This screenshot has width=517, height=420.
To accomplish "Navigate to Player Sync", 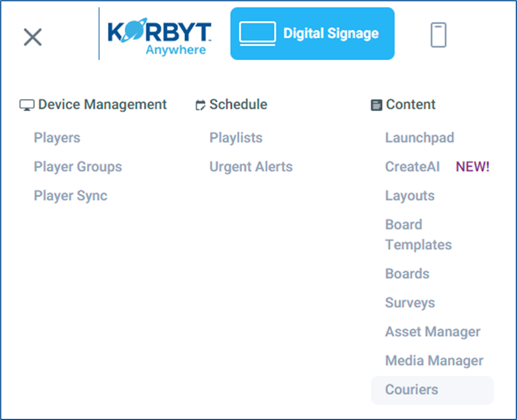I will (71, 195).
